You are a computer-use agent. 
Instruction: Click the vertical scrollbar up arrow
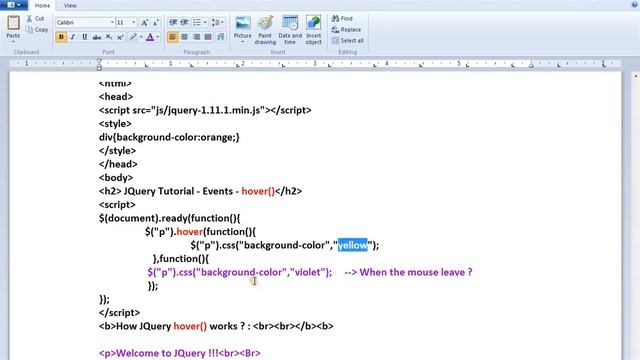636,76
